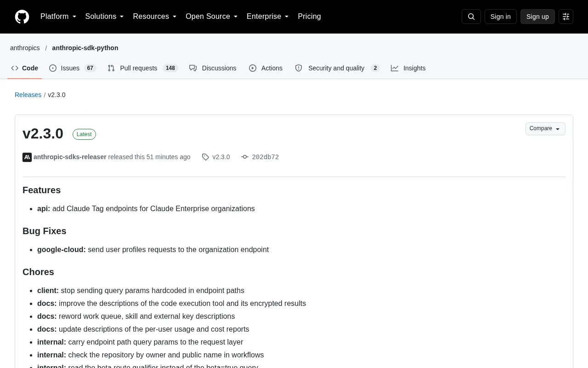588x368 pixels.
Task: Open commit 202db72
Action: (266, 157)
